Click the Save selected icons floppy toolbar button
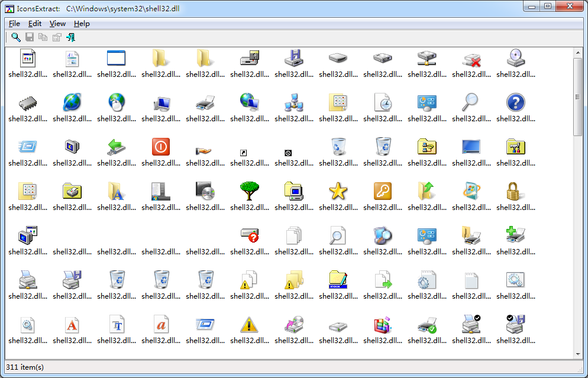Image resolution: width=588 pixels, height=378 pixels. pyautogui.click(x=30, y=37)
